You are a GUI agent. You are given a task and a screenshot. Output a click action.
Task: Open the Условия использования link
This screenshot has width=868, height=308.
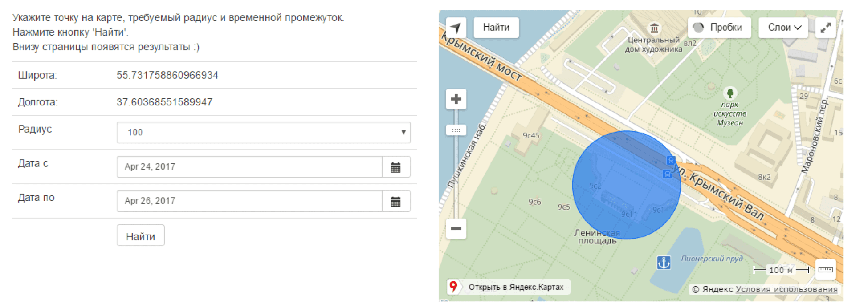pyautogui.click(x=786, y=289)
